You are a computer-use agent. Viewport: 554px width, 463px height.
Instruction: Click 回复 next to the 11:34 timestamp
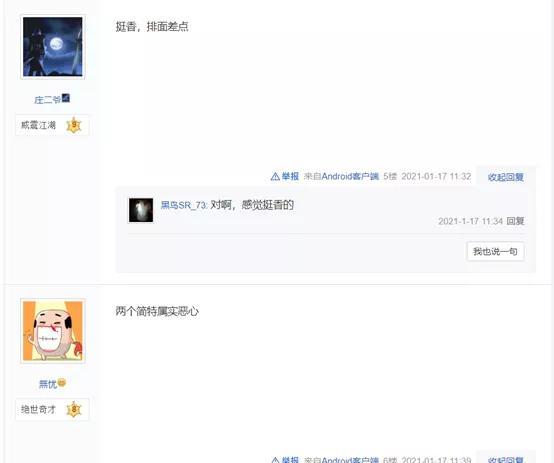coord(515,221)
